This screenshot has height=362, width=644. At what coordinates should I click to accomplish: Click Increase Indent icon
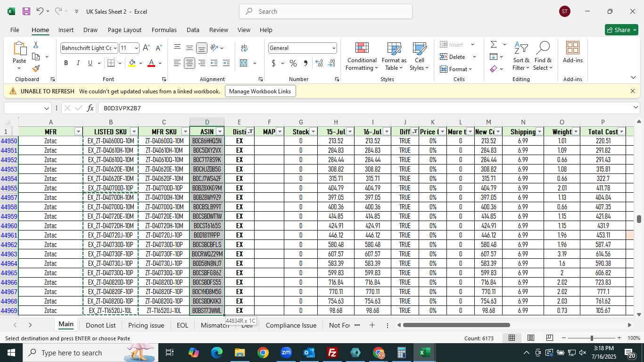[x=226, y=63]
